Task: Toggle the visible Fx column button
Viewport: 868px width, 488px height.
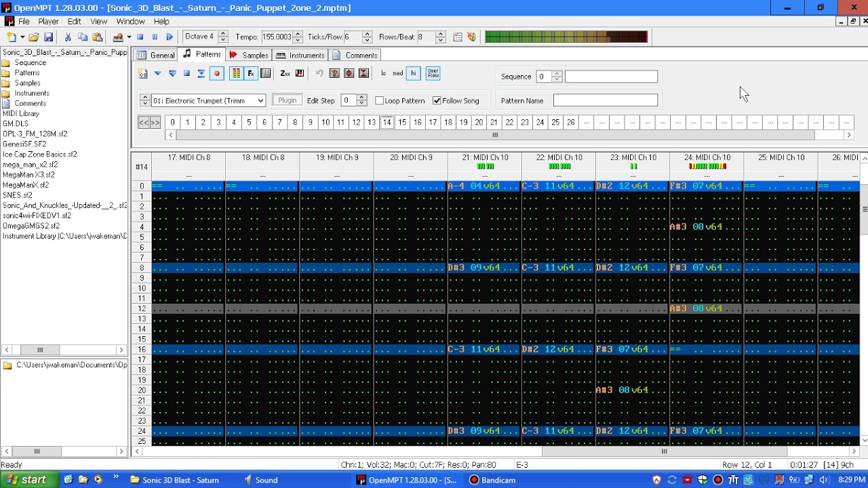Action: pyautogui.click(x=251, y=73)
